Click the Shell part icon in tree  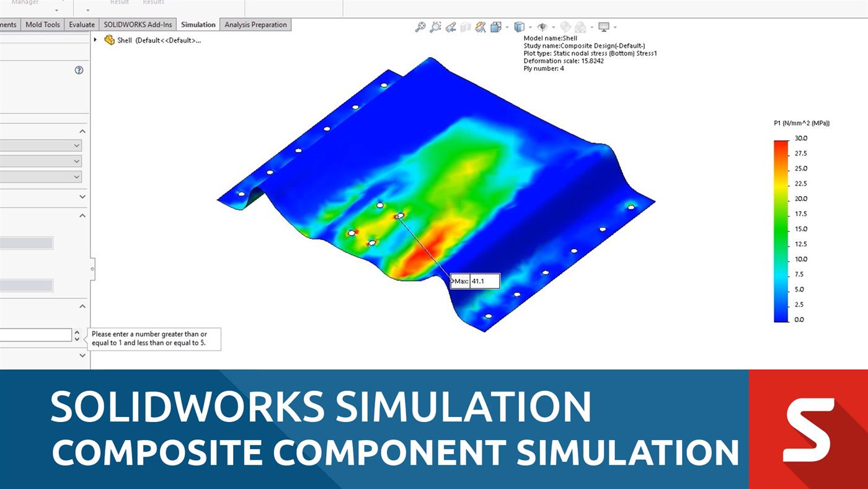[x=110, y=40]
